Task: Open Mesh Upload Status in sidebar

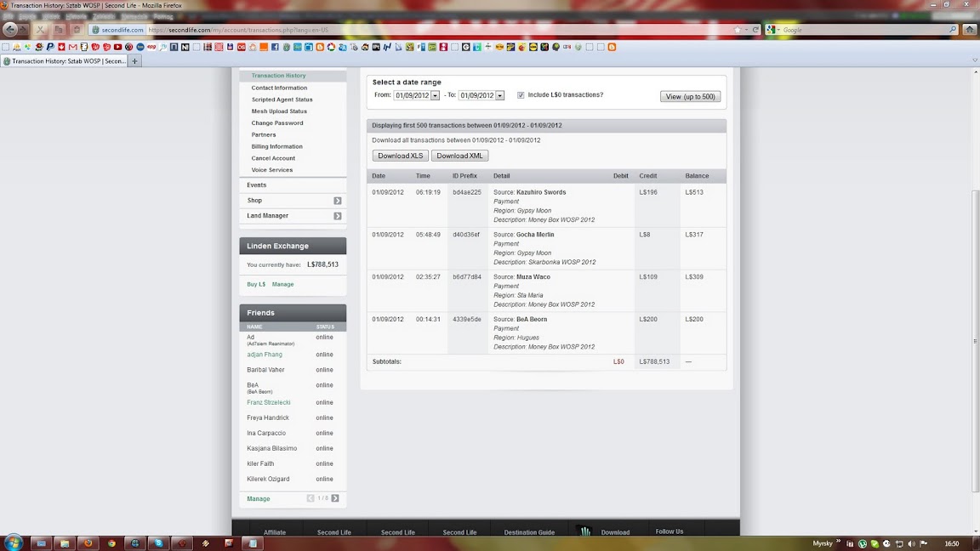Action: pos(279,111)
